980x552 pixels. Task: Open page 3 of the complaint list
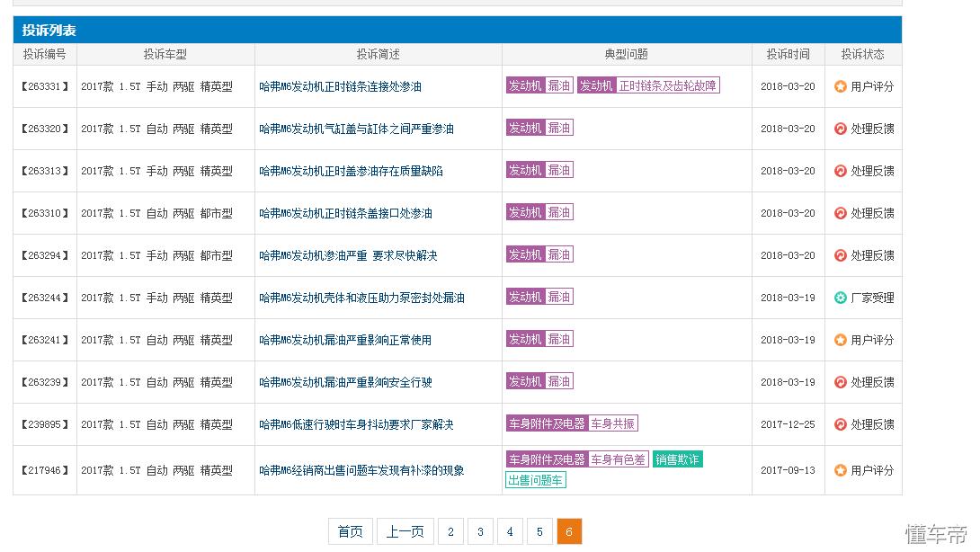(480, 531)
